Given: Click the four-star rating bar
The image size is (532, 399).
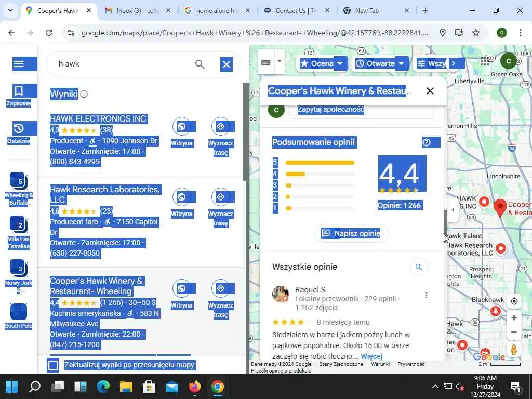Looking at the screenshot, I should pos(320,174).
